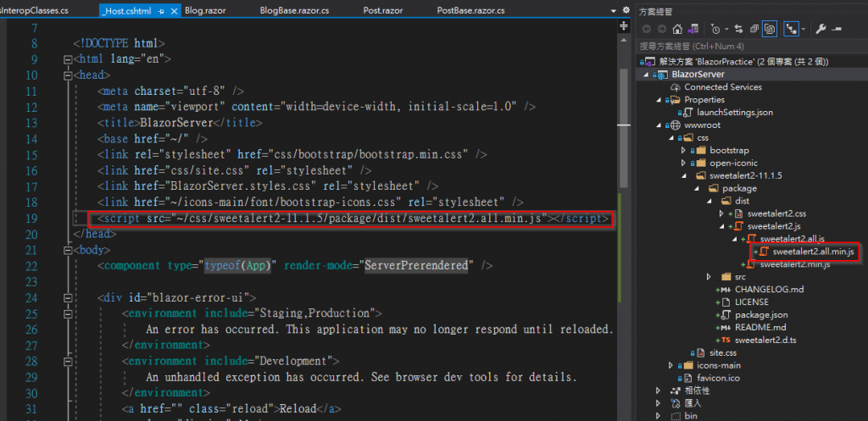Open CHANGELOG.md file

[770, 290]
